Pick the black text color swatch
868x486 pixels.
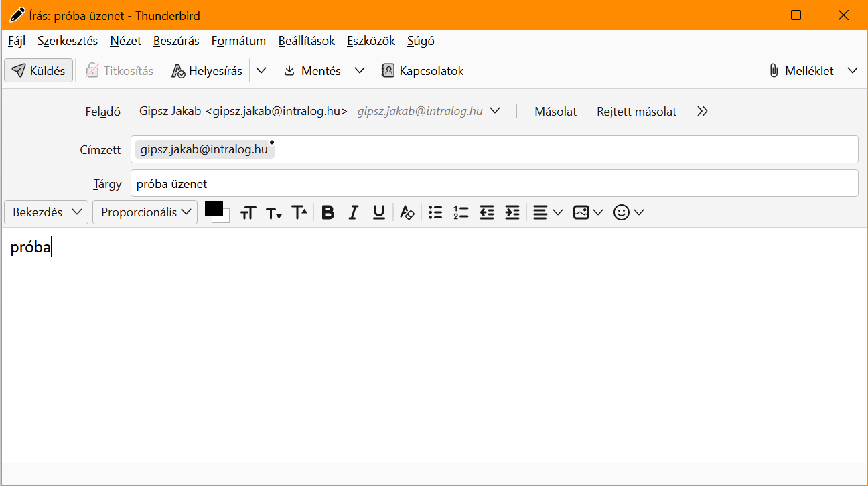[214, 208]
